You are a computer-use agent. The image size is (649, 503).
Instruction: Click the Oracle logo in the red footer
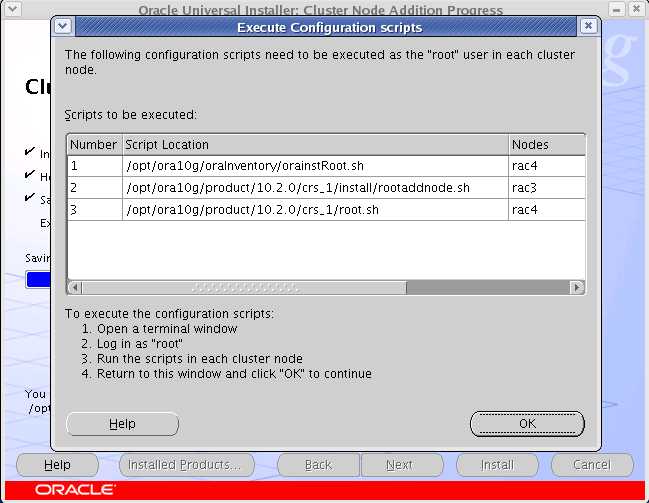[x=75, y=490]
